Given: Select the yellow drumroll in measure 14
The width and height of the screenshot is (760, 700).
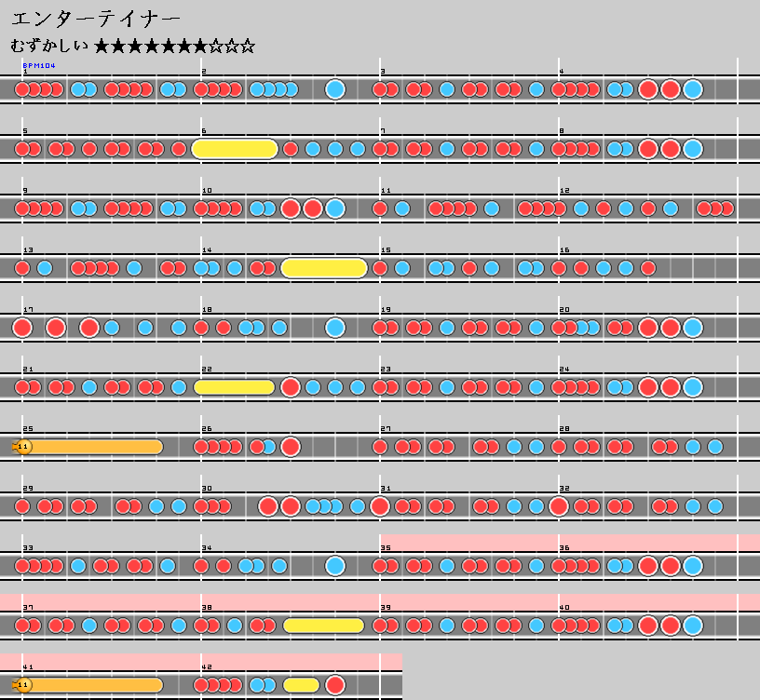Looking at the screenshot, I should tap(324, 268).
